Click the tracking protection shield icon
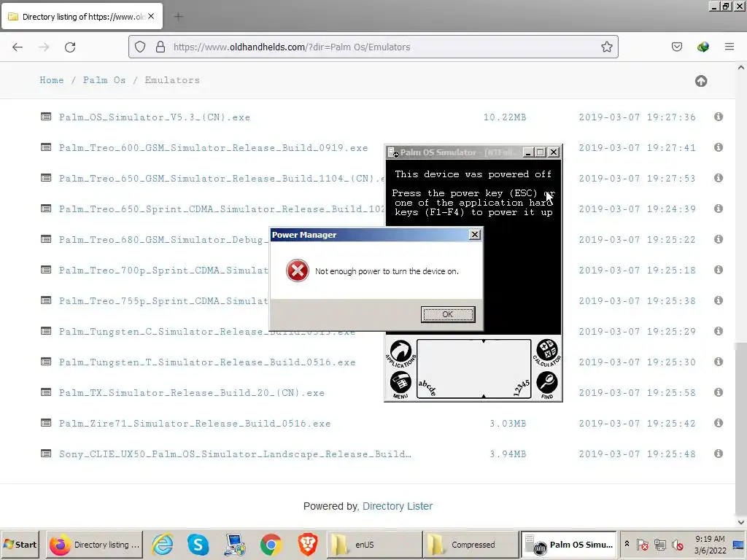This screenshot has width=747, height=560. 139,47
